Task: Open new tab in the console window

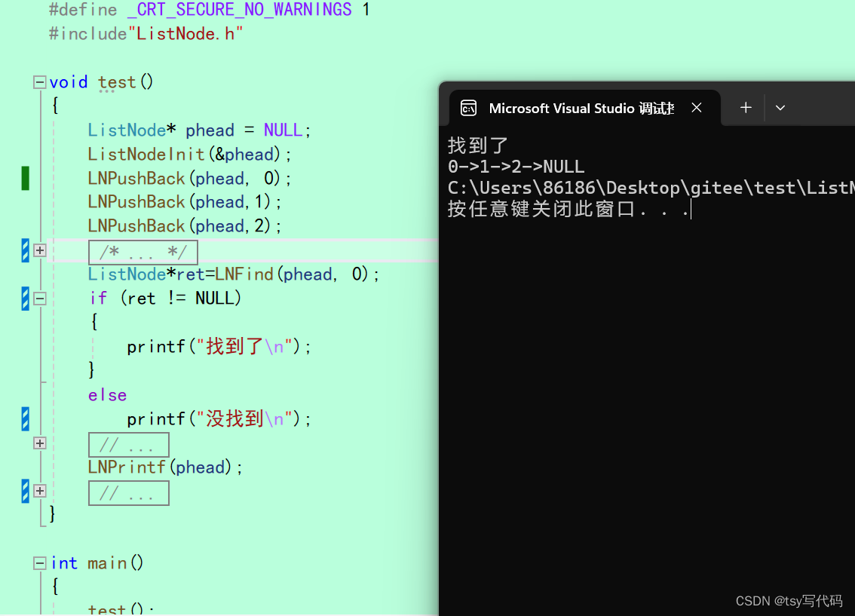Action: [x=746, y=108]
